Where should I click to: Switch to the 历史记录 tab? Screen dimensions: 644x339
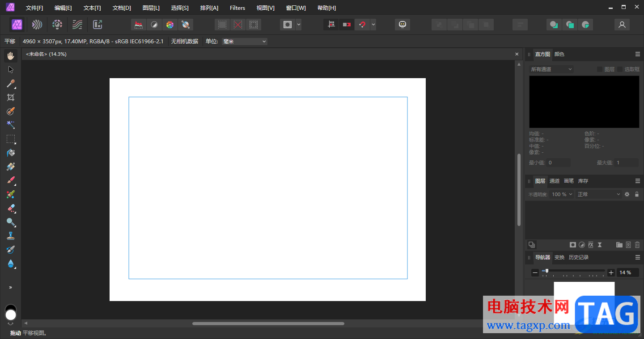coord(578,257)
